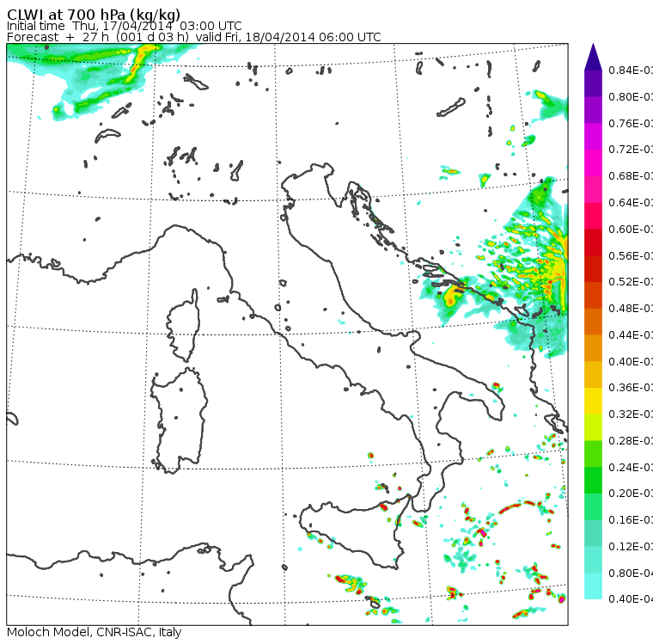The image size is (653, 644).
Task: Pick the teal band between 0.12E-03 and 0.16E-03
Action: (x=593, y=533)
